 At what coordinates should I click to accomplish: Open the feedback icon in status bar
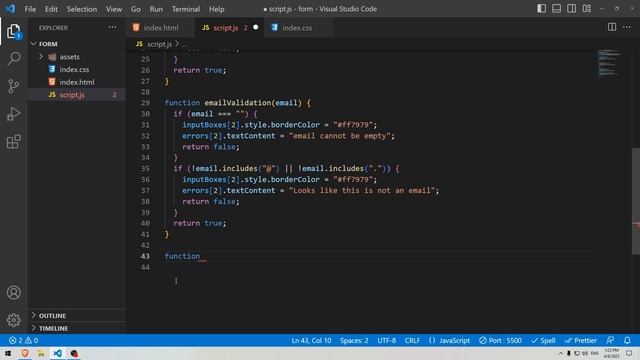tap(610, 340)
